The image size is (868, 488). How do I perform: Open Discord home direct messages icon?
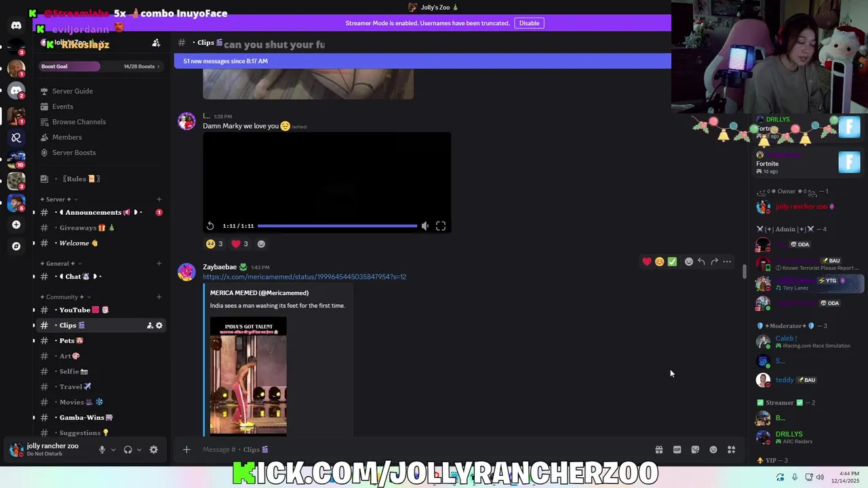(x=16, y=25)
